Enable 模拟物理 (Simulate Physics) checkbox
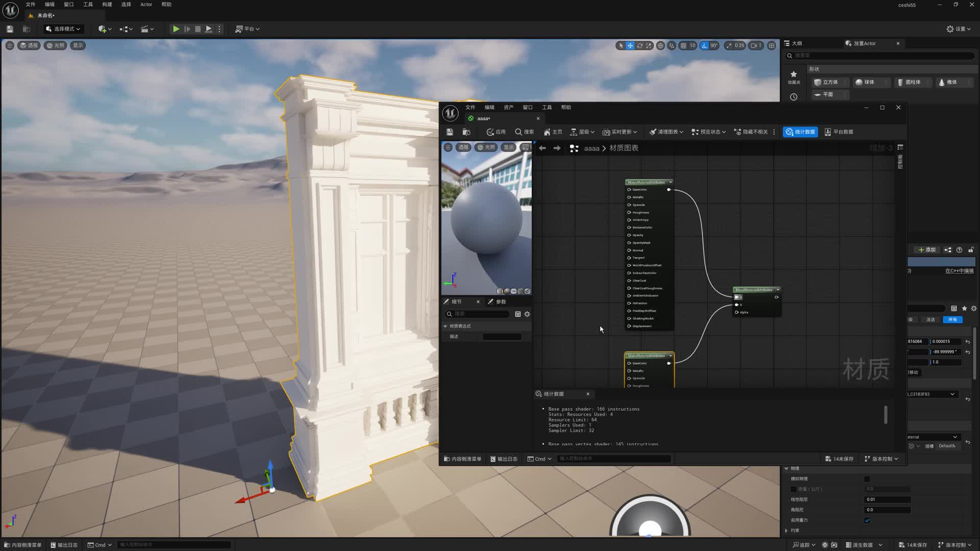This screenshot has height=551, width=980. 867,479
